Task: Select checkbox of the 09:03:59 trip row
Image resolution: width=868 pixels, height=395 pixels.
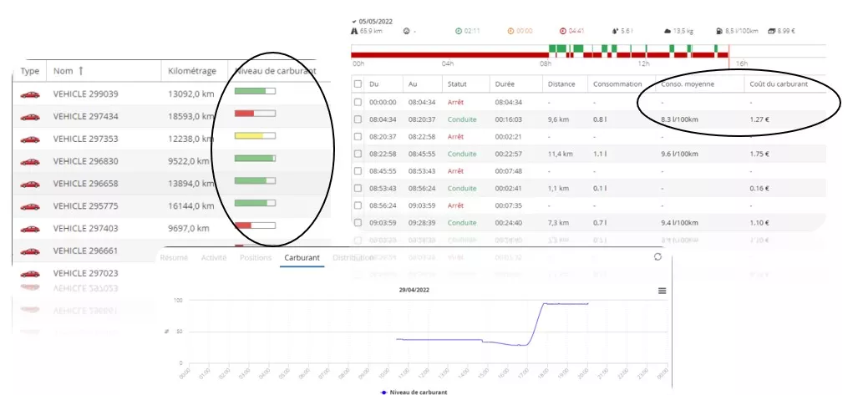Action: pos(358,223)
